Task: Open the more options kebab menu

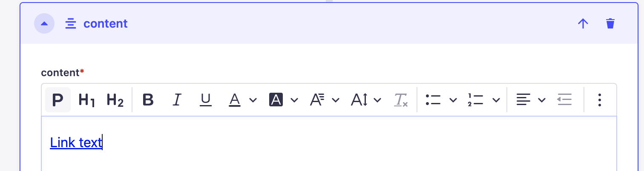Action: tap(599, 100)
